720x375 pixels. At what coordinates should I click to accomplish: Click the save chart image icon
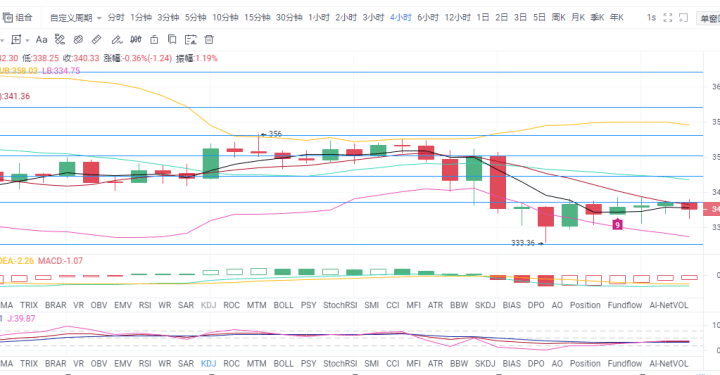click(x=191, y=40)
